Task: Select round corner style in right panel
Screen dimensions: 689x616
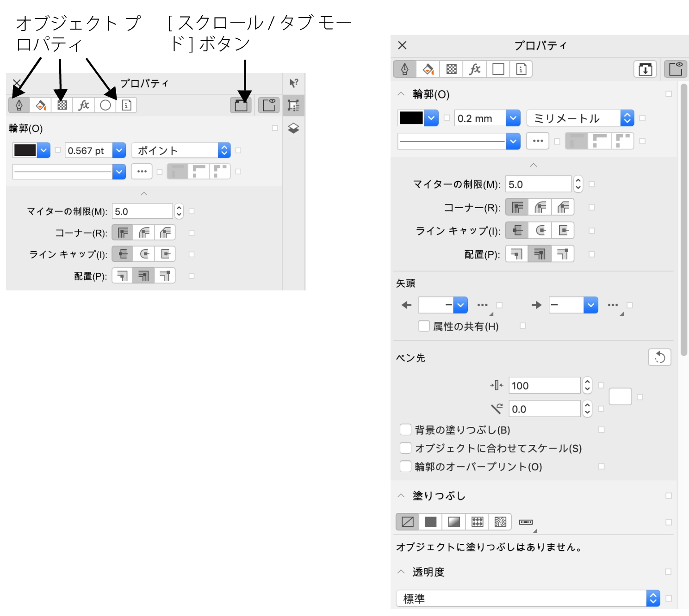Action: coord(540,207)
